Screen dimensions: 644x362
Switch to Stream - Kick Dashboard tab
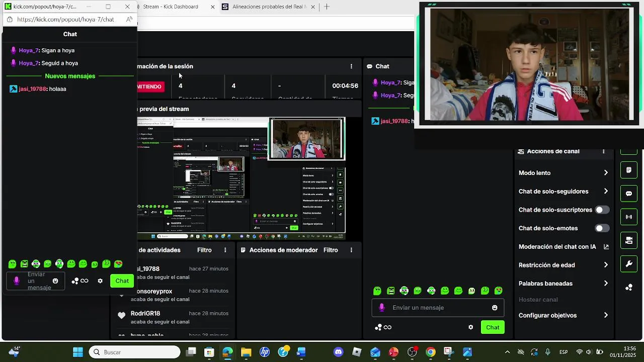171,7
